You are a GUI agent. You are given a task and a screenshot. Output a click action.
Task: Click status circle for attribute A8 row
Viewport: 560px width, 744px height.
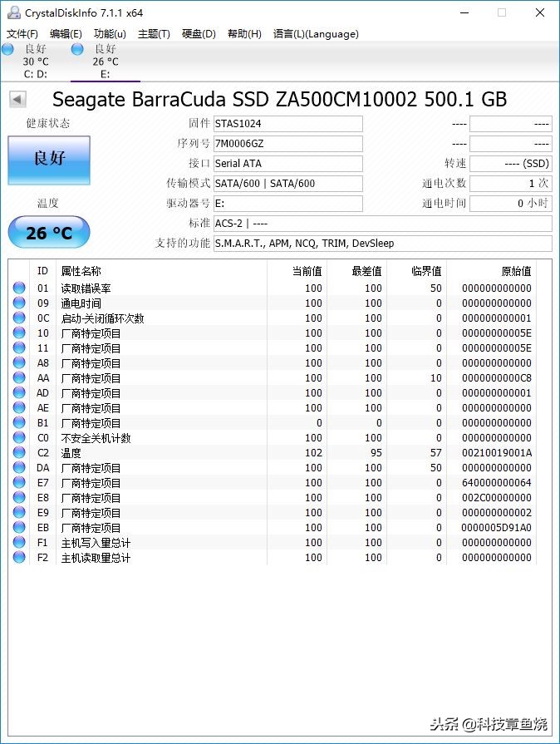pyautogui.click(x=19, y=362)
